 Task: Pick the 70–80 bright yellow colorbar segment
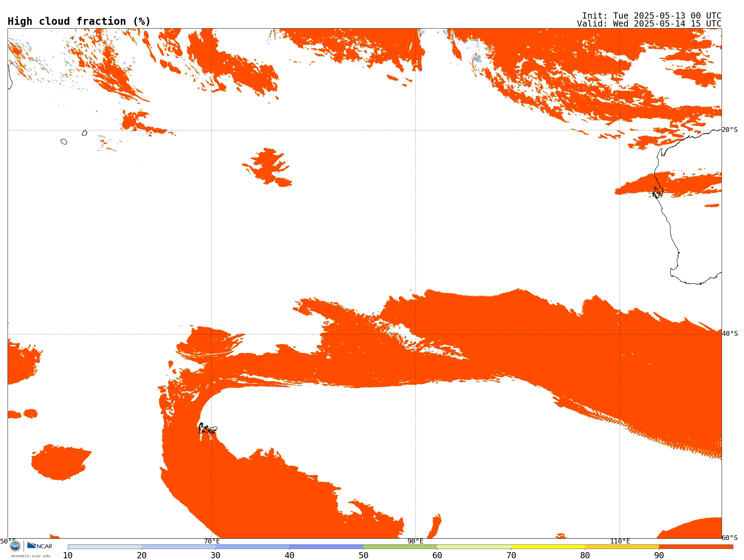click(548, 547)
